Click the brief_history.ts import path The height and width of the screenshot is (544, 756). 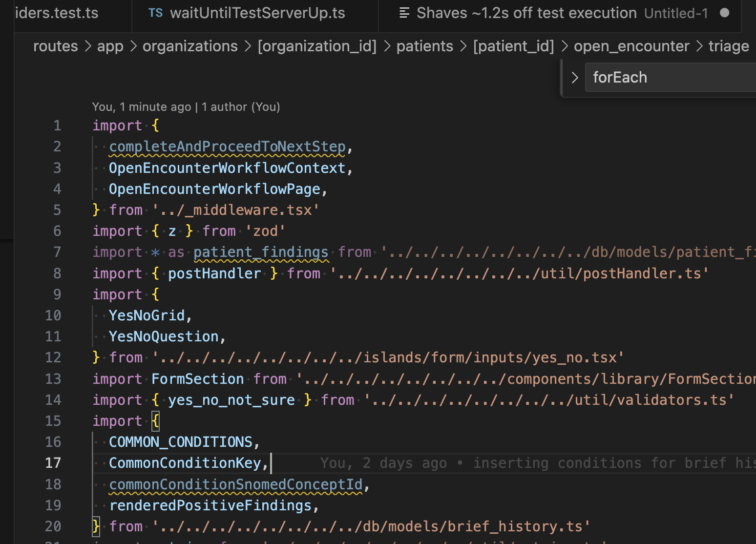click(371, 526)
